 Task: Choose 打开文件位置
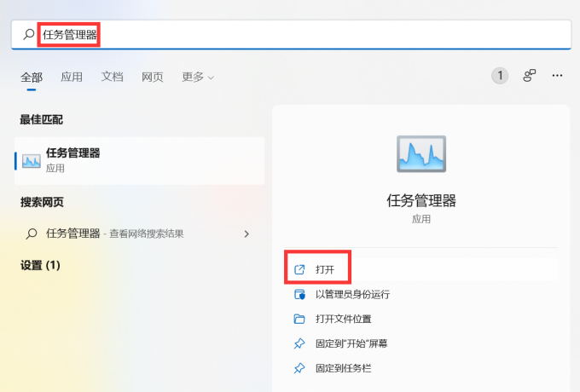[421, 319]
